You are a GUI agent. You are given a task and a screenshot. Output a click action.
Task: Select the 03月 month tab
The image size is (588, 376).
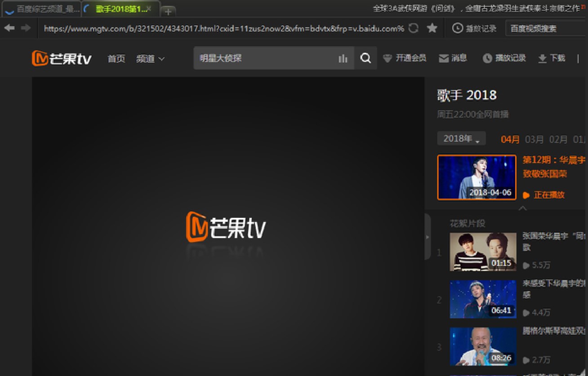click(x=535, y=139)
